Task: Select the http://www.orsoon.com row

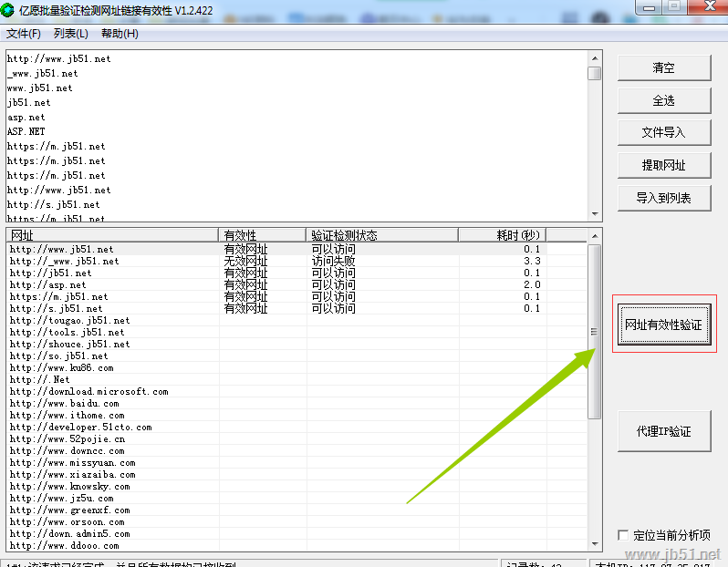Action: pos(297,521)
